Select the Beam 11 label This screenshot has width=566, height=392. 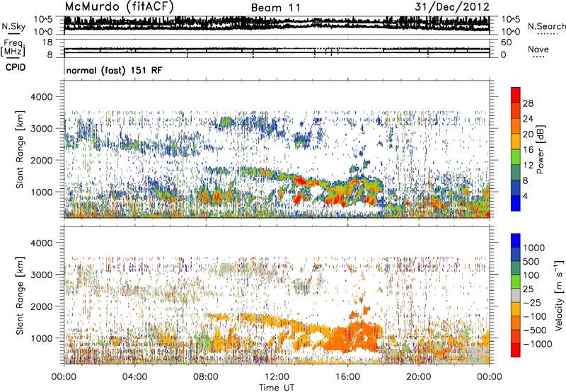coord(276,8)
